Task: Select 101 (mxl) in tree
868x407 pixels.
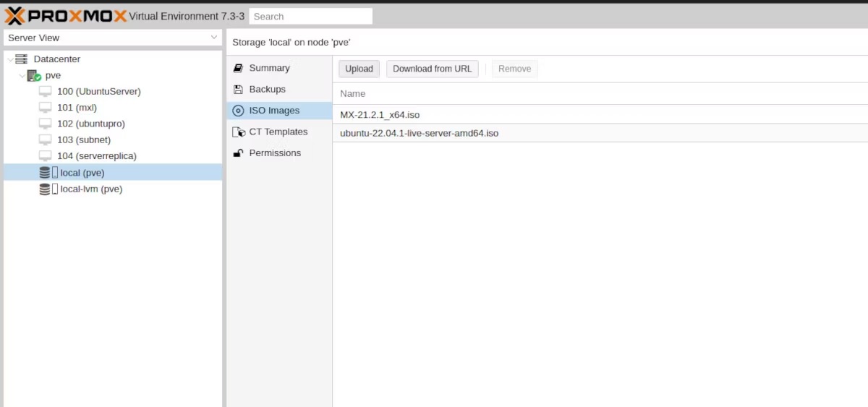Action: 77,108
